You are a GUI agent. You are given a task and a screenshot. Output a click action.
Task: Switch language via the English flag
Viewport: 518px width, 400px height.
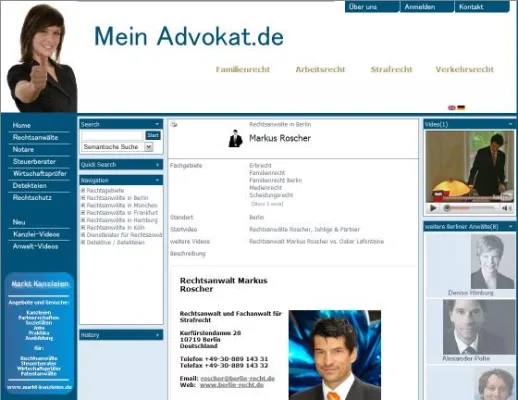[x=452, y=108]
